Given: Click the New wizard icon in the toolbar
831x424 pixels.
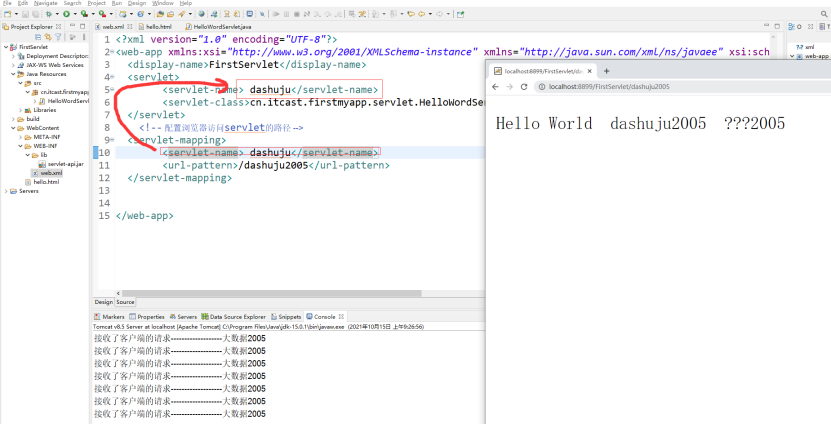Looking at the screenshot, I should (7, 14).
